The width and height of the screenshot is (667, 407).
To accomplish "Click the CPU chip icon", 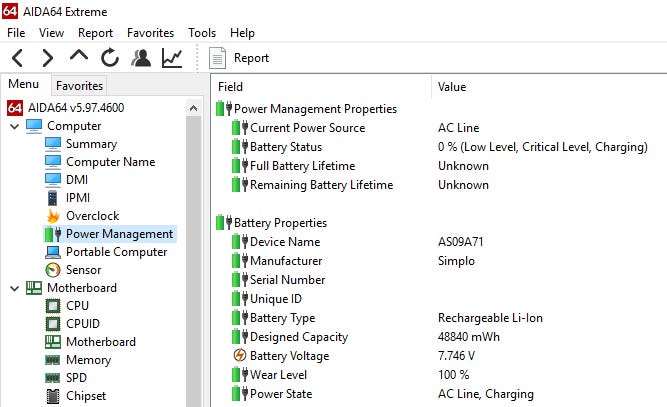I will tap(53, 306).
